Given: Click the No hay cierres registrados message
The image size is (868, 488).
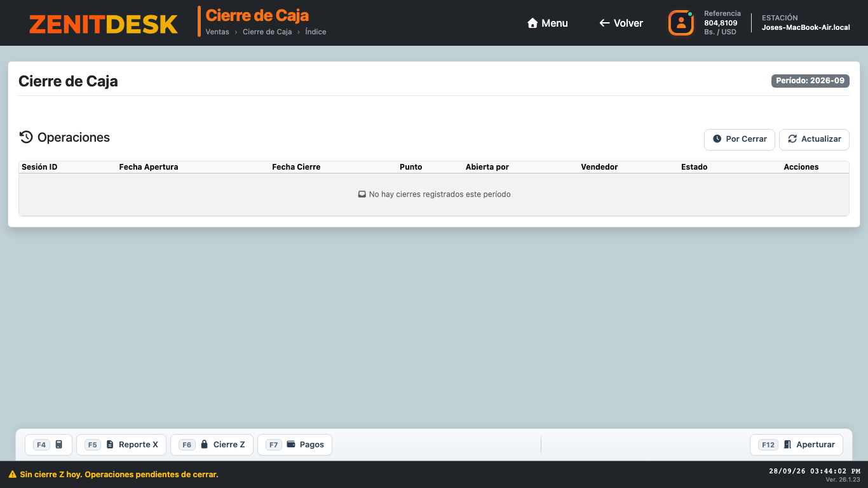Looking at the screenshot, I should [x=434, y=194].
